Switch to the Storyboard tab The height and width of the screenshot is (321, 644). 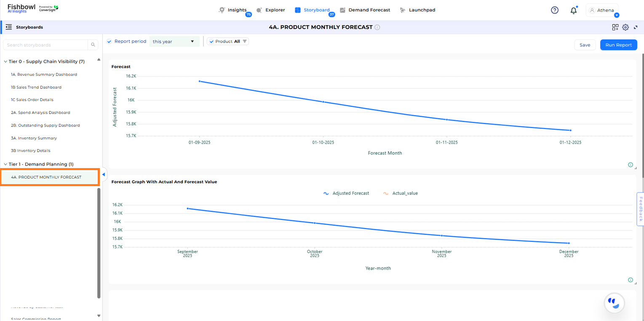pos(314,10)
